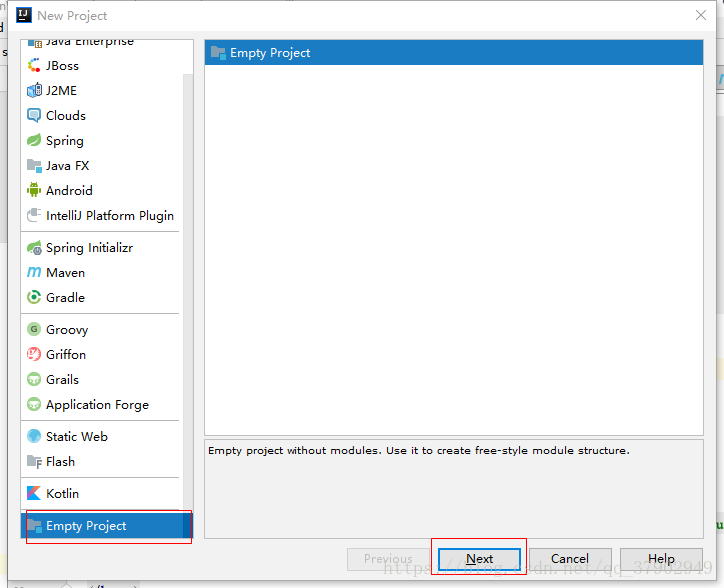Click the J2ME phone icon

[34, 91]
